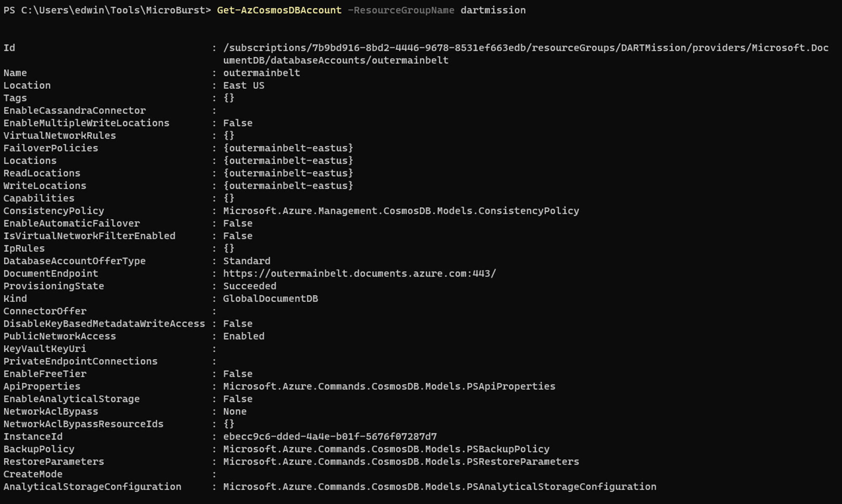The height and width of the screenshot is (504, 842).
Task: Click the WriteLocations value
Action: tap(288, 186)
